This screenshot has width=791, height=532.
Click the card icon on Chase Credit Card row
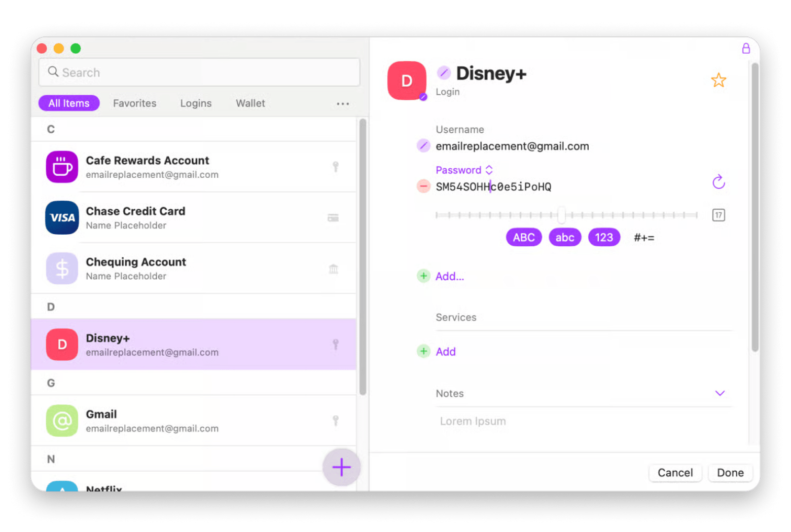[333, 218]
